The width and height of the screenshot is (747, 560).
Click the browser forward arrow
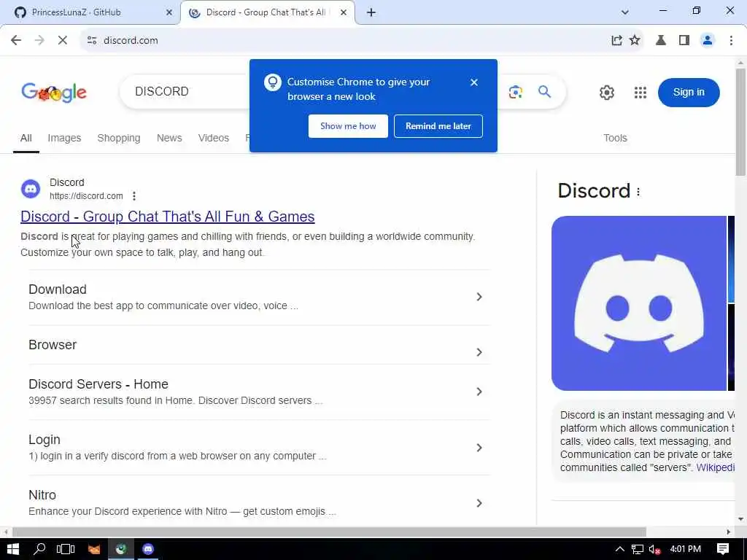[39, 41]
